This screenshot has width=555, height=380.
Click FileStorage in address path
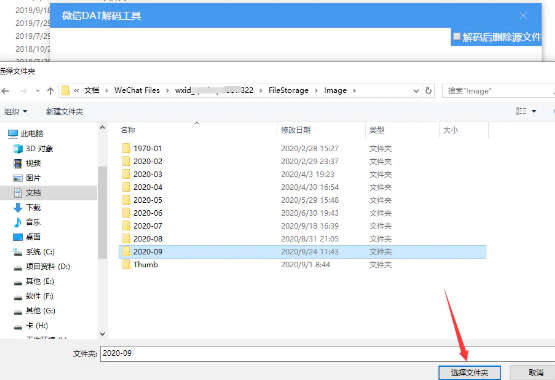click(x=288, y=90)
